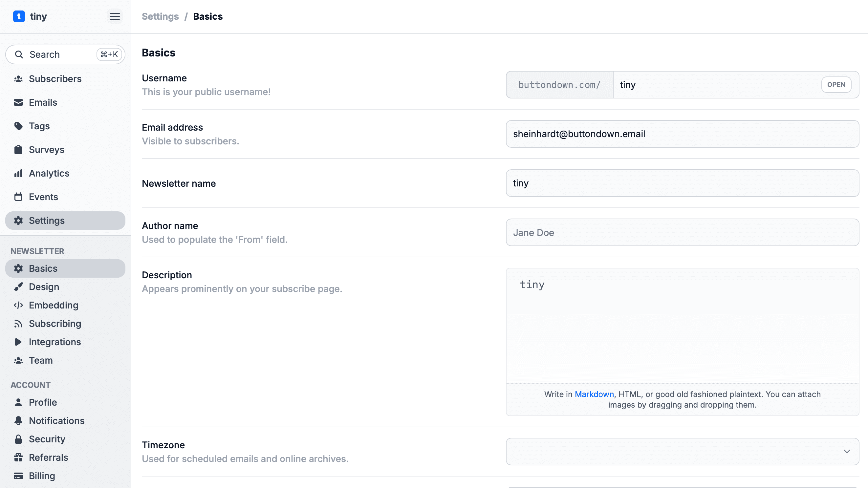Click the hamburger menu icon to collapse sidebar
The height and width of the screenshot is (488, 868).
(115, 16)
